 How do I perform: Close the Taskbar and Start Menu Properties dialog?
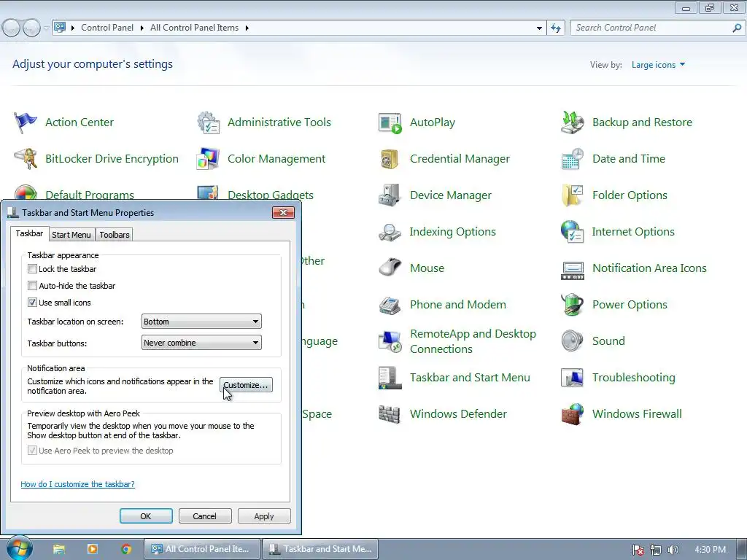pos(284,212)
